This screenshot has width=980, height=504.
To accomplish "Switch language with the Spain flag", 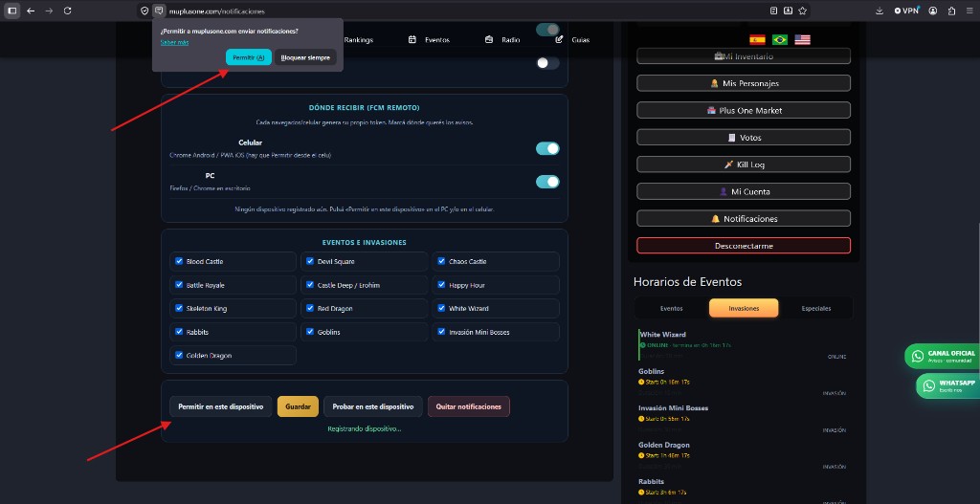I will coord(758,40).
